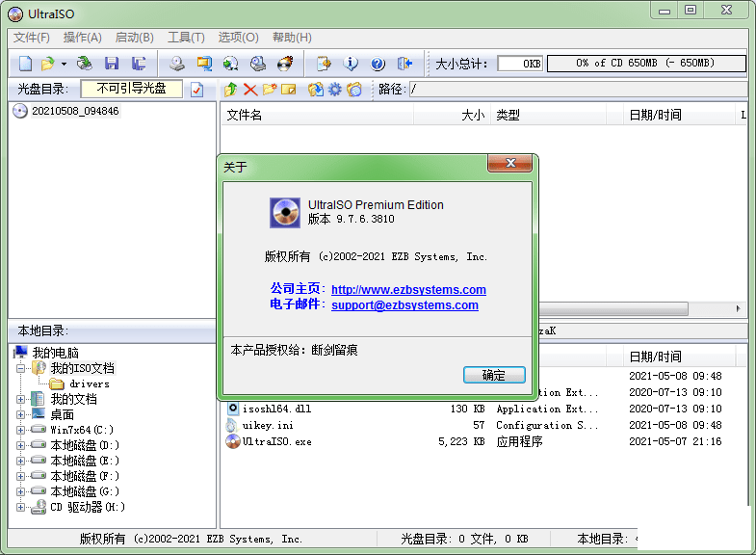Collapse the 我的ISO文档 tree node

[20, 369]
